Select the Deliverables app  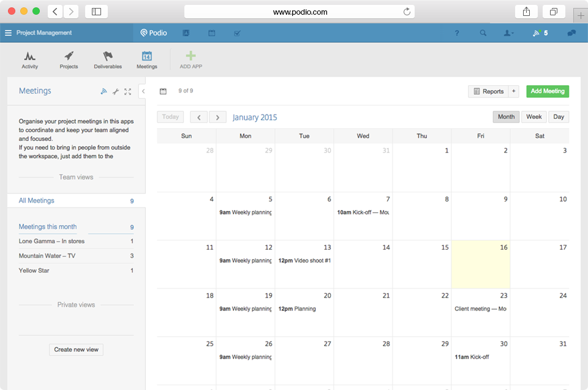tap(108, 59)
